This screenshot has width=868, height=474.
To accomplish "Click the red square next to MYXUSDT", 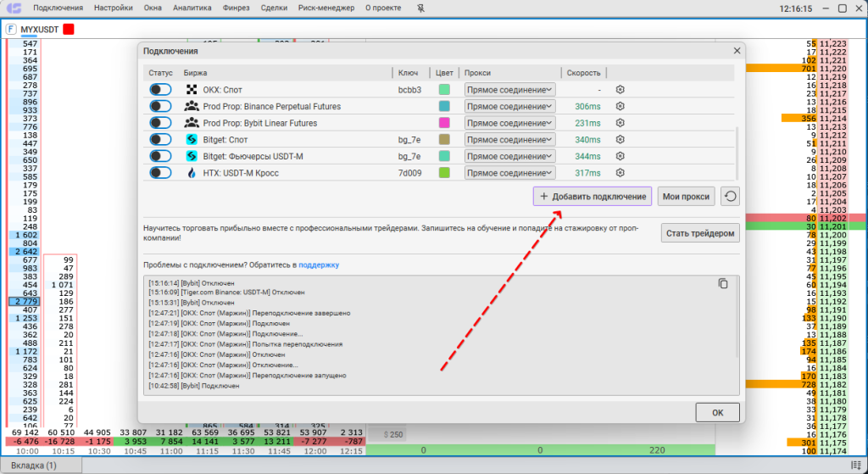I will (x=69, y=29).
